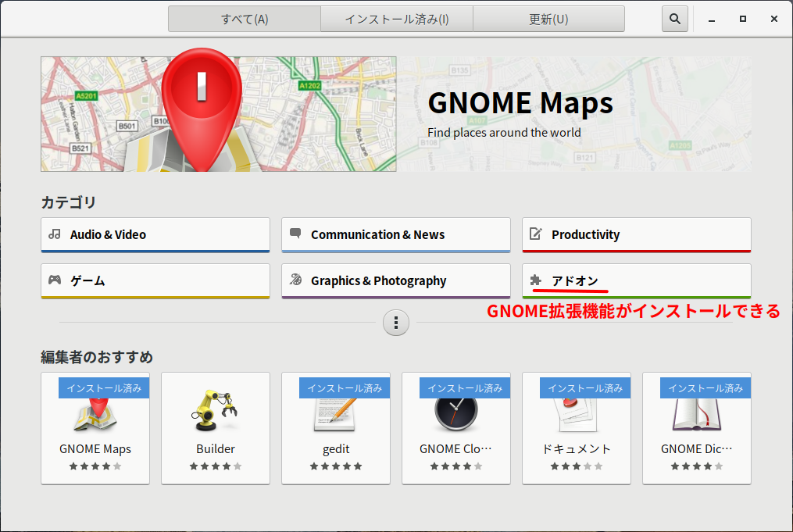Open the GNOME Dictionary book icon
Image resolution: width=793 pixels, height=532 pixels.
[x=696, y=414]
